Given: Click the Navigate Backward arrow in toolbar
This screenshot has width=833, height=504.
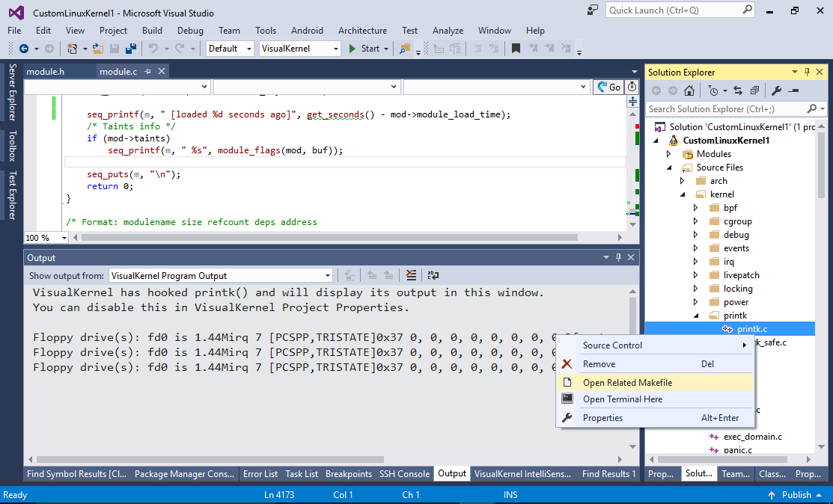Looking at the screenshot, I should pyautogui.click(x=24, y=49).
